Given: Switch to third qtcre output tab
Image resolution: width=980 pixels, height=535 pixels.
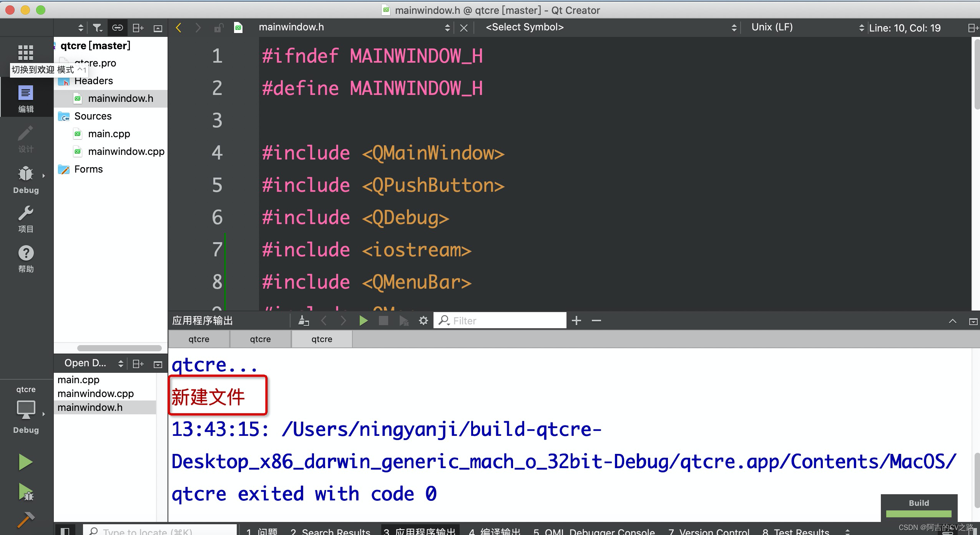Looking at the screenshot, I should (322, 339).
